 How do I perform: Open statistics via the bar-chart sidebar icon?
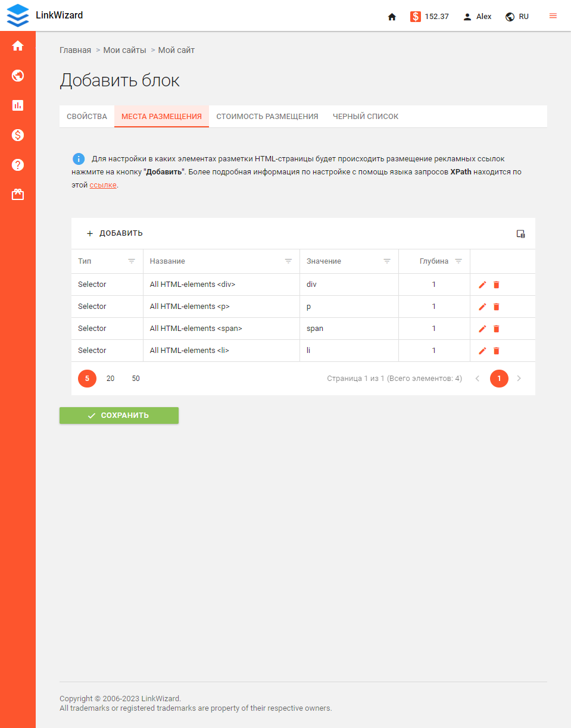(17, 105)
